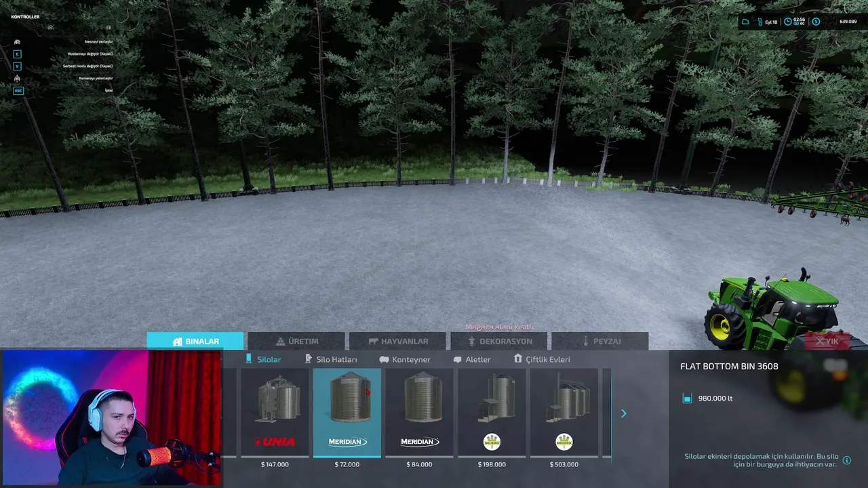Image resolution: width=868 pixels, height=488 pixels.
Task: Click the capacity icon next to 980.000 lt
Action: click(x=687, y=399)
